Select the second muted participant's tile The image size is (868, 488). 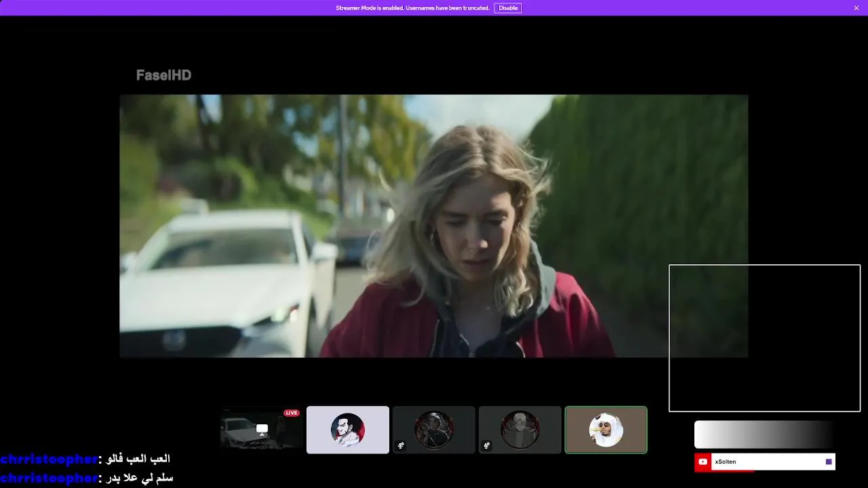pos(520,430)
